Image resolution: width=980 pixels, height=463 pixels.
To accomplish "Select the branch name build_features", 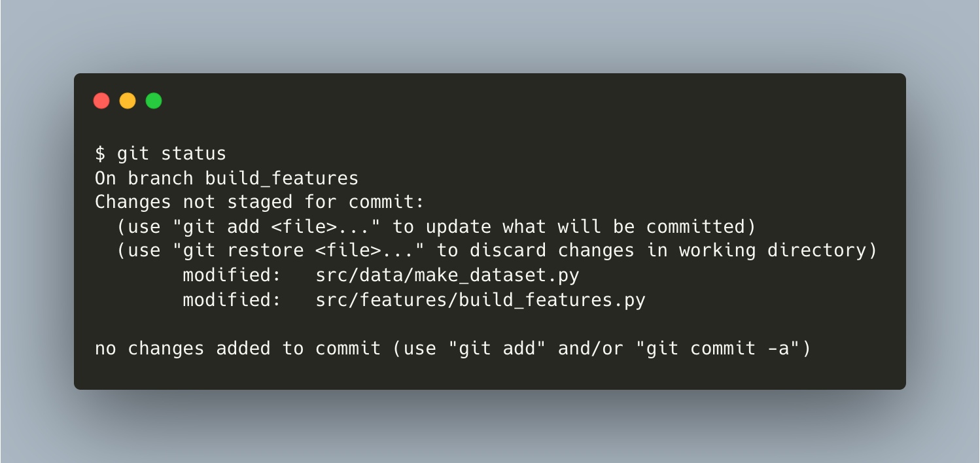I will click(282, 178).
